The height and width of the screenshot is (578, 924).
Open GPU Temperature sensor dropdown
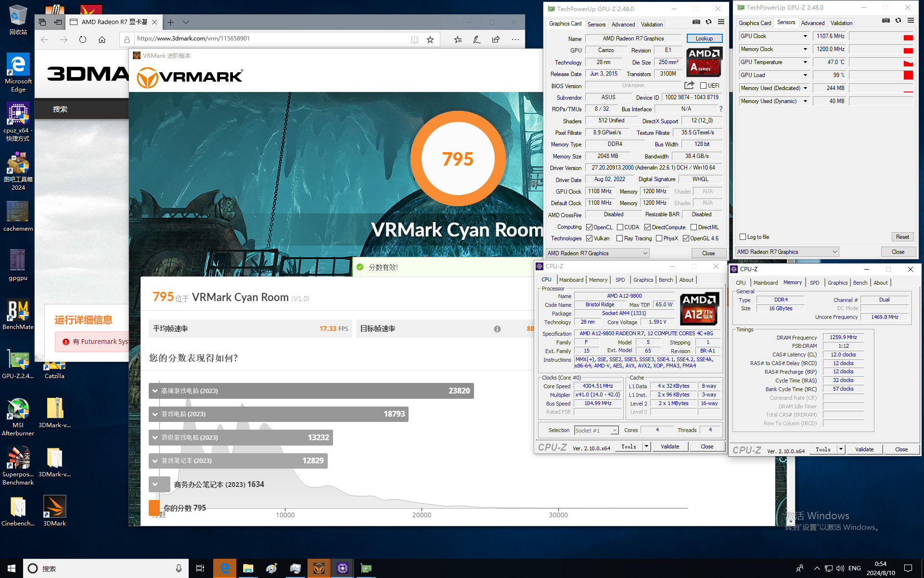(805, 62)
